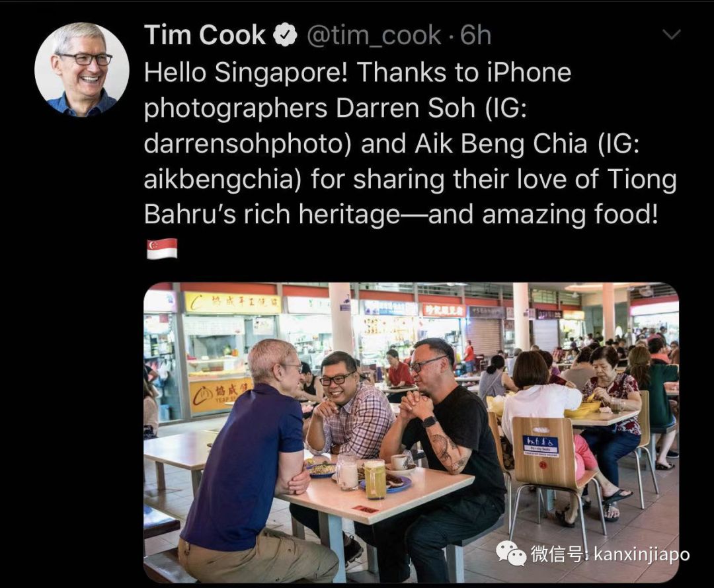714x588 pixels.
Task: Click the aikbengchia Instagram handle
Action: tap(223, 179)
